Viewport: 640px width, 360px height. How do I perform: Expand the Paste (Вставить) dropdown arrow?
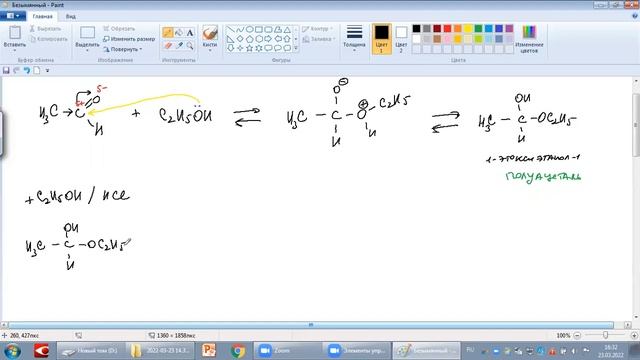point(15,51)
